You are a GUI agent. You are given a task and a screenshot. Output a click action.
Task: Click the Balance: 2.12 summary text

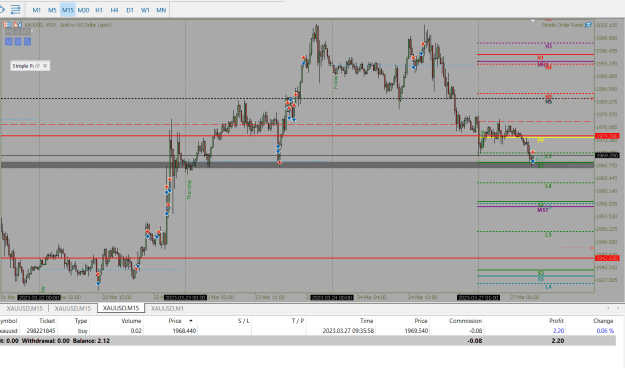91,341
